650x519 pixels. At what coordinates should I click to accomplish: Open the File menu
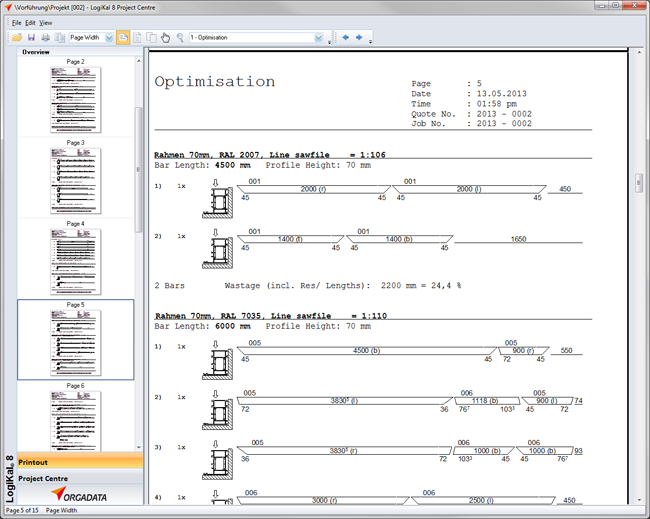click(x=17, y=23)
